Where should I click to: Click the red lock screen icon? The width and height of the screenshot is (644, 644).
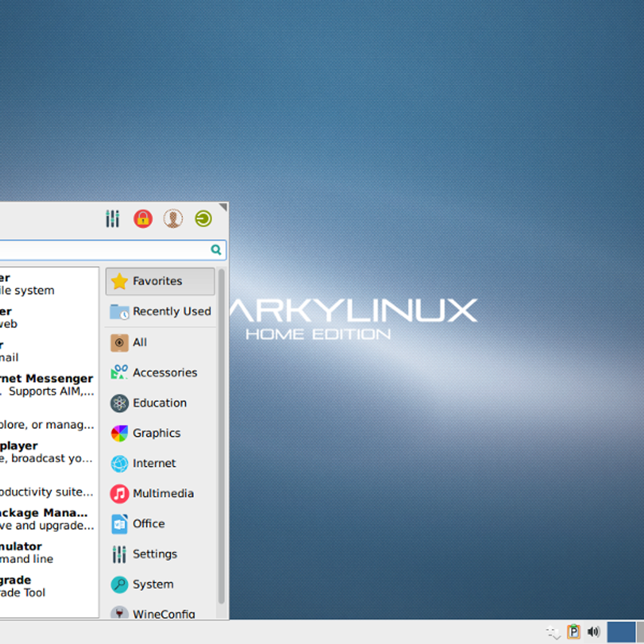(143, 218)
